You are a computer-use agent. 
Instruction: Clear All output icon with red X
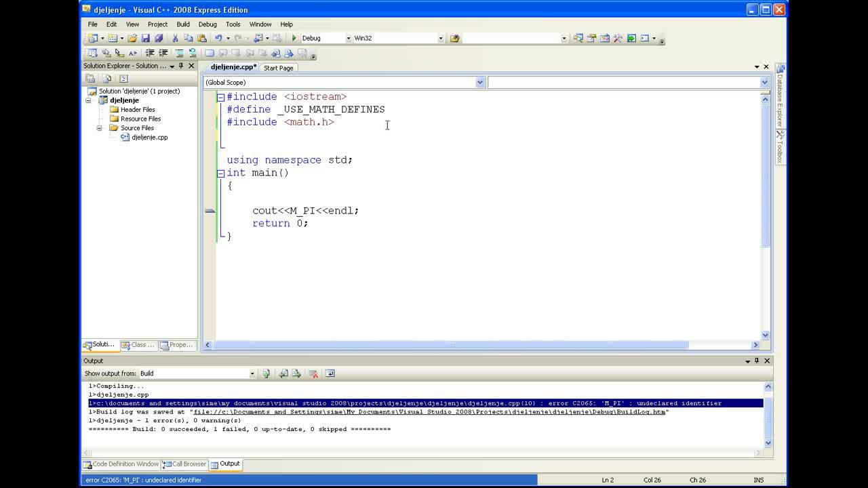click(x=313, y=373)
